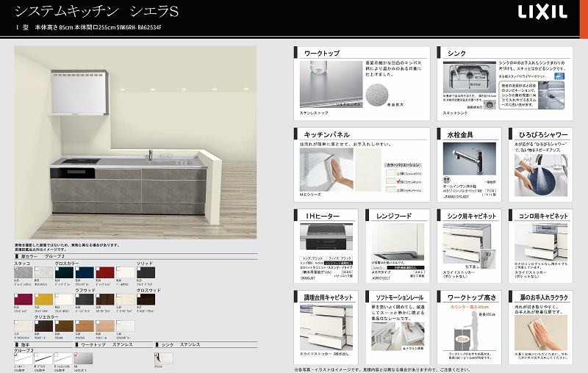Click the レンジフード heading
588x373 pixels.
(x=394, y=216)
